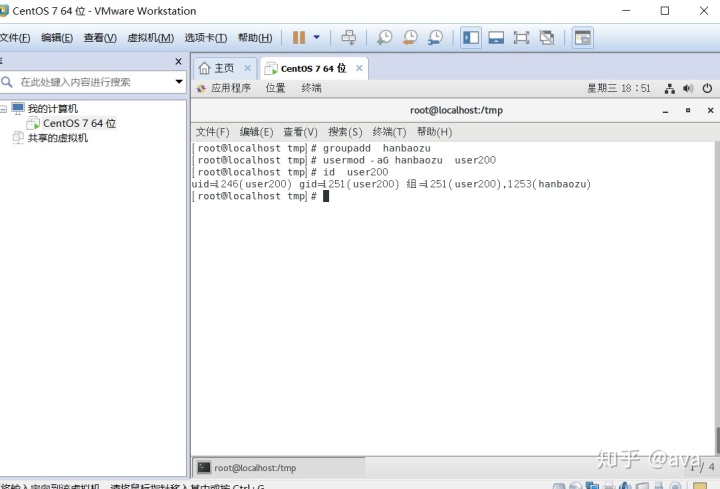720x489 pixels.
Task: Click the uid=1246(user200) output line
Action: pyautogui.click(x=391, y=184)
